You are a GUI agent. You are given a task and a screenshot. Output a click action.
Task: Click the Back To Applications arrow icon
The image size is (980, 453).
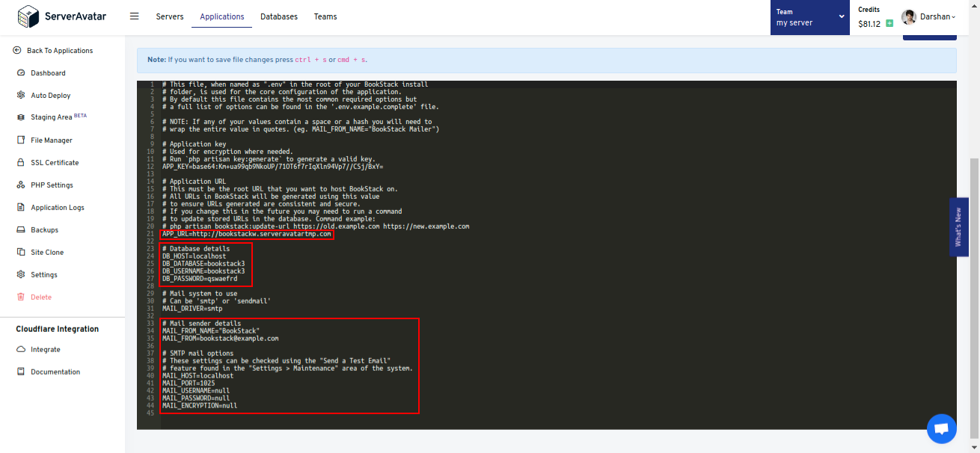[x=17, y=51]
